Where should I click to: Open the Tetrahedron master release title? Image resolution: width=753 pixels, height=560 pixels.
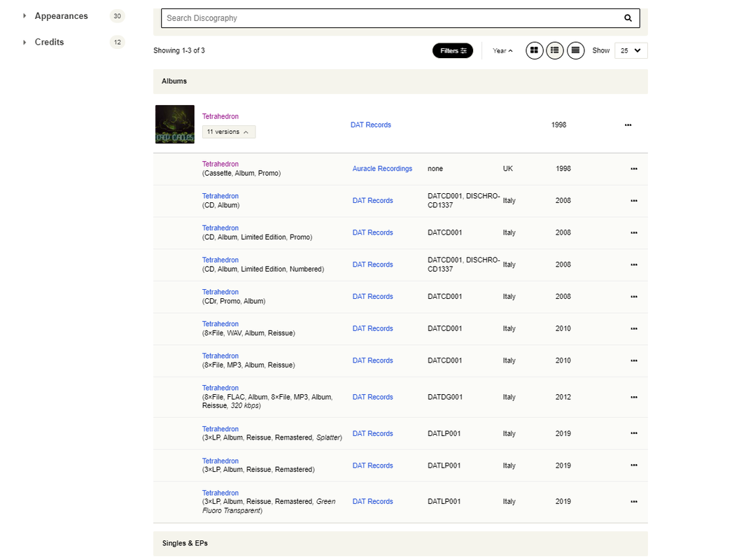point(220,116)
